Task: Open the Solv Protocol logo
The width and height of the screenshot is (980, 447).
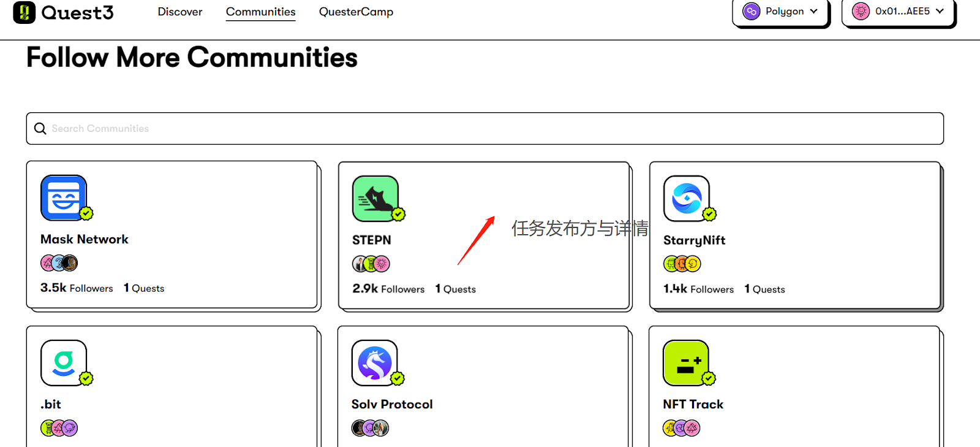Action: pyautogui.click(x=375, y=363)
